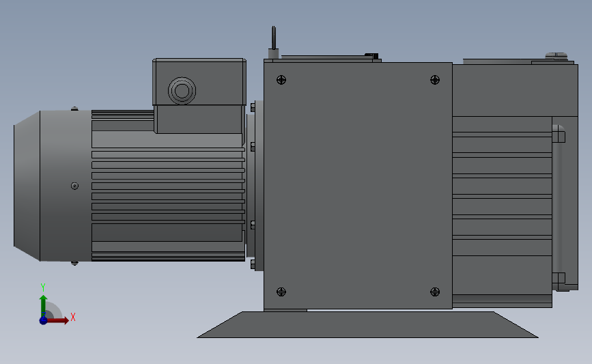
Task: Select the small center screw on the motor end shield
Action: (x=74, y=186)
